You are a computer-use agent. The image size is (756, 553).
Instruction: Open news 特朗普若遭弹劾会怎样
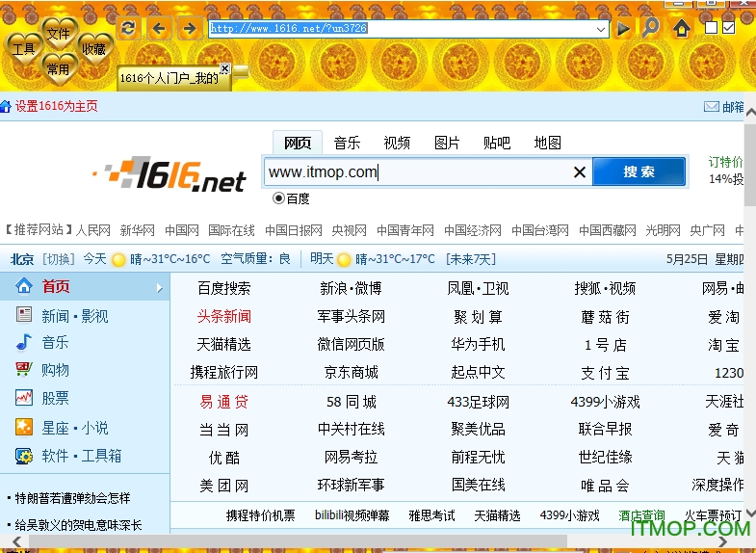point(72,497)
